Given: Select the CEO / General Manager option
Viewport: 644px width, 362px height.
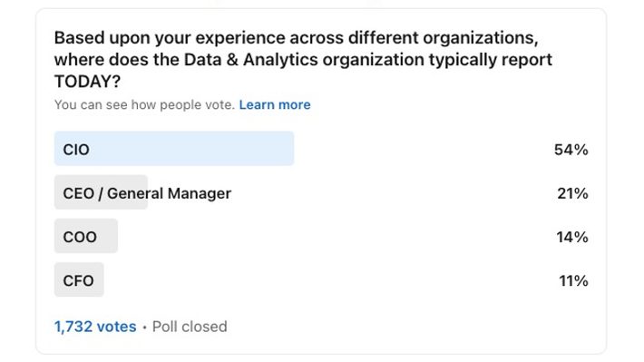Looking at the screenshot, I should pyautogui.click(x=321, y=192).
